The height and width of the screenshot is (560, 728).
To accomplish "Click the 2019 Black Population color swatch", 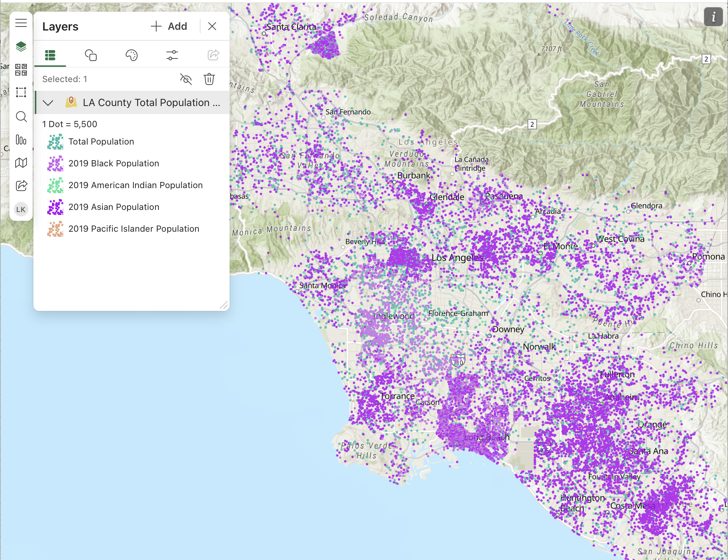I will pos(55,163).
